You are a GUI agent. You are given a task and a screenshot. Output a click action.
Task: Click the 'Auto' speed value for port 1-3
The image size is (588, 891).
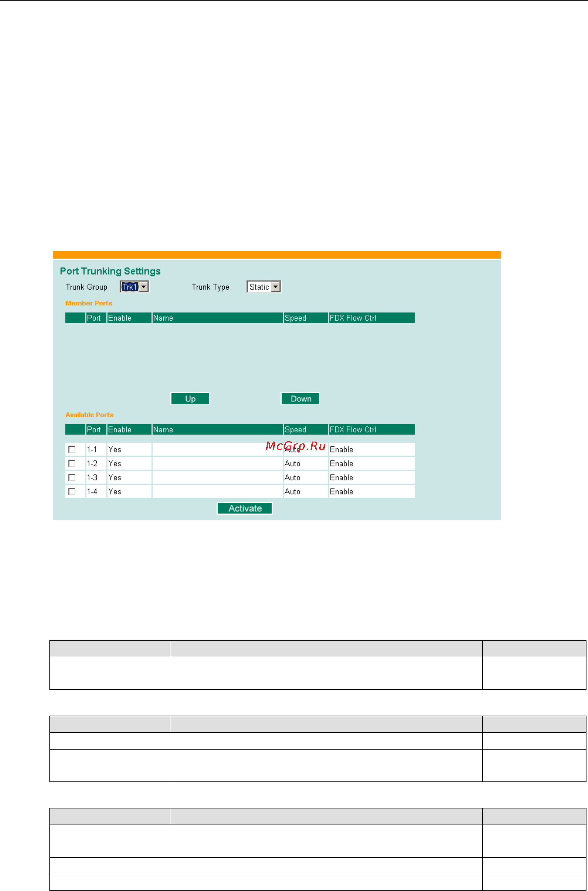(293, 477)
